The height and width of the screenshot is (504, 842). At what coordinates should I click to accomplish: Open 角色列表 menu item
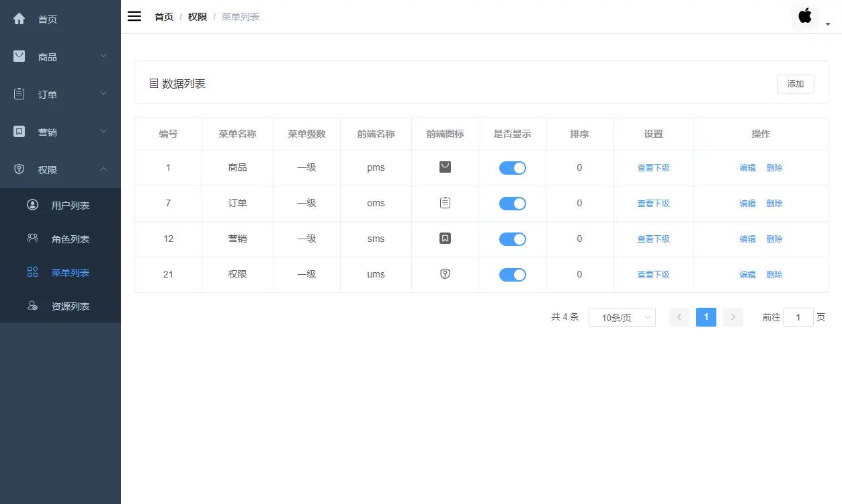click(x=60, y=239)
